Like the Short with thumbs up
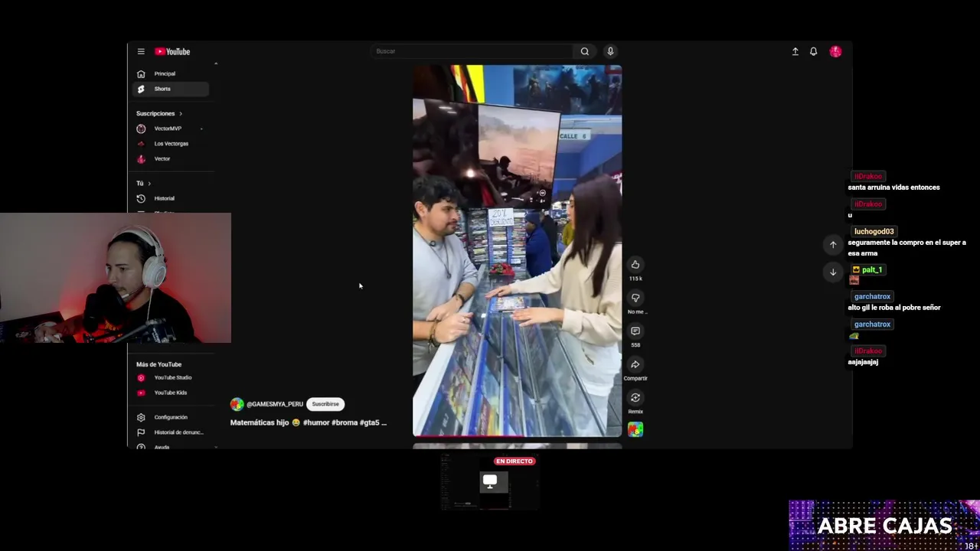The image size is (980, 551). pyautogui.click(x=635, y=265)
